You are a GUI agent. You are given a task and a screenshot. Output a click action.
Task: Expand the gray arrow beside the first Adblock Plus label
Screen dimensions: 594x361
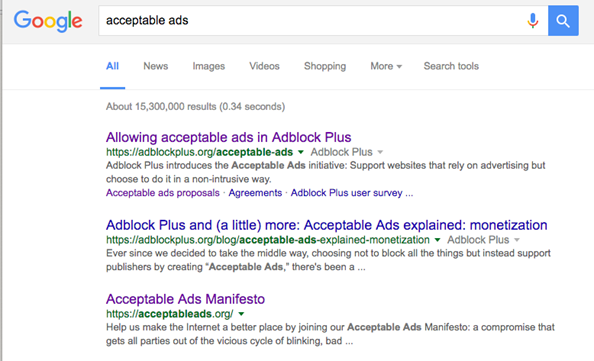(380, 152)
